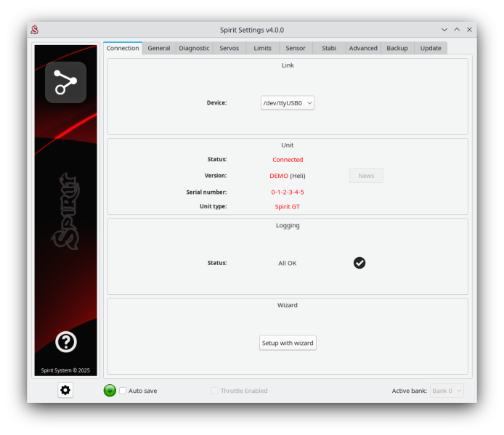Open help via the question mark icon

[65, 341]
